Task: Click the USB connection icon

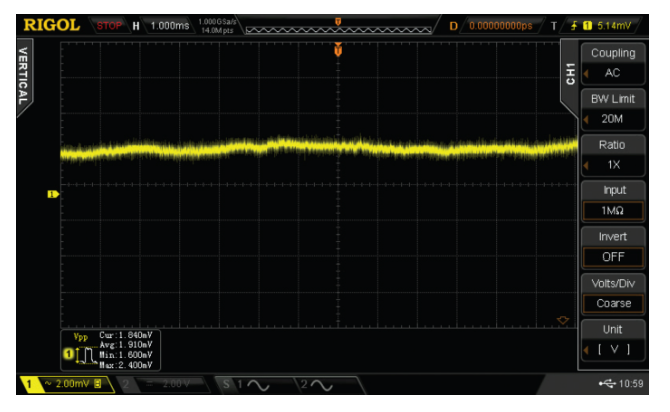Action: coord(607,384)
